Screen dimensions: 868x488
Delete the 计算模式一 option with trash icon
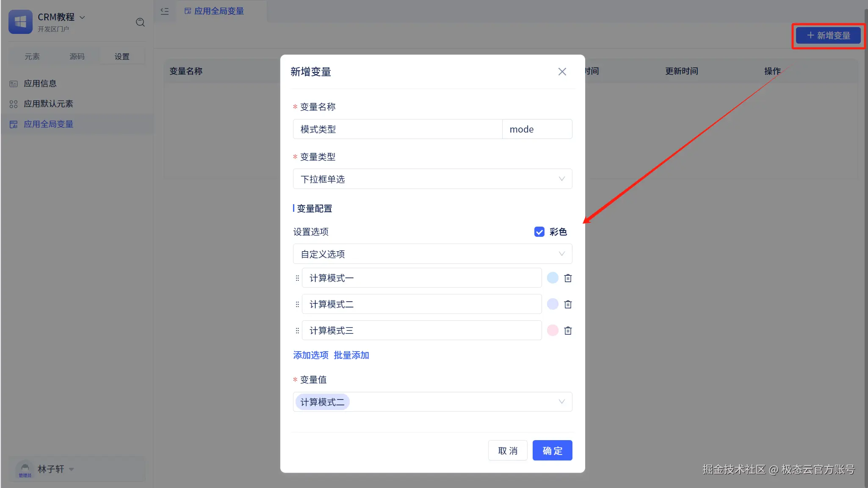click(568, 278)
